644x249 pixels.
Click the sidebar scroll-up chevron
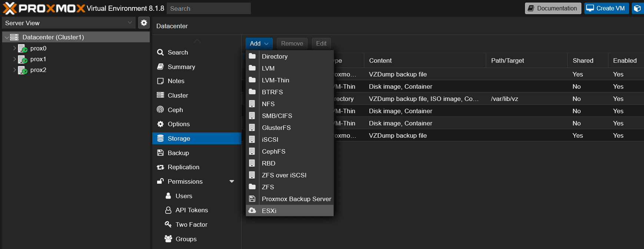tap(197, 41)
